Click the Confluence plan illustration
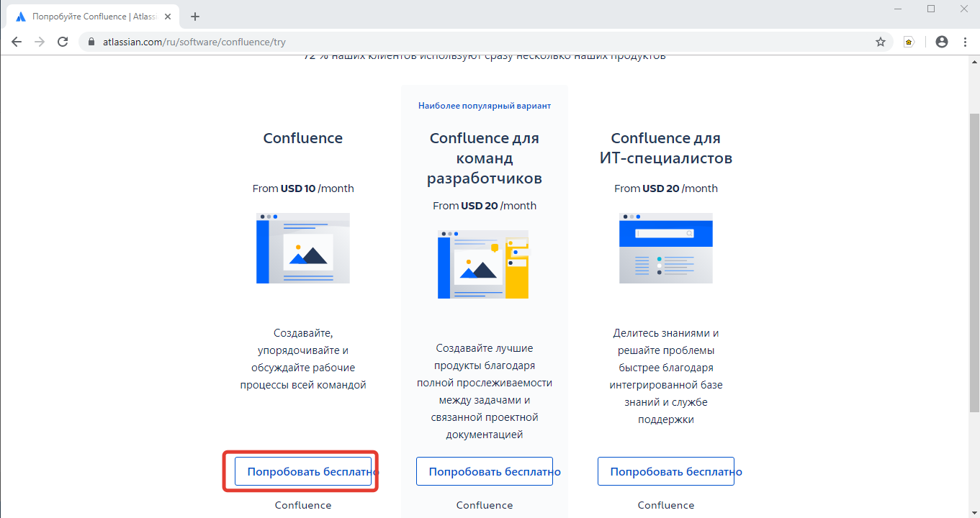Viewport: 980px width, 518px height. click(x=303, y=248)
